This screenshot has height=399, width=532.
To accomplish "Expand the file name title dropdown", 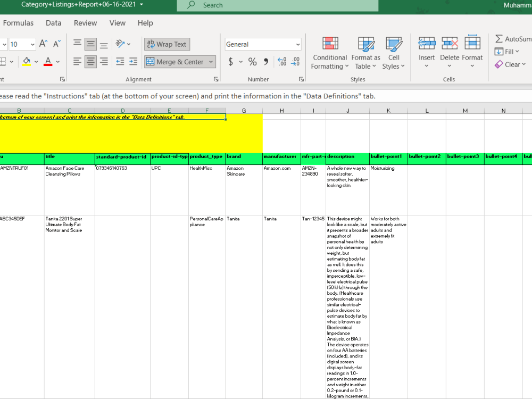I will click(142, 4).
